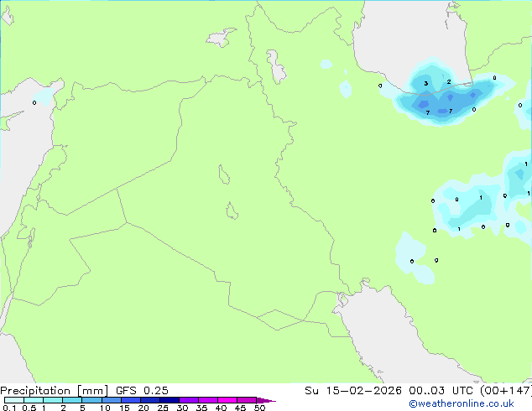The image size is (532, 411).
Task: Pick the 45–50 mm legend swatch
Action: (x=247, y=400)
